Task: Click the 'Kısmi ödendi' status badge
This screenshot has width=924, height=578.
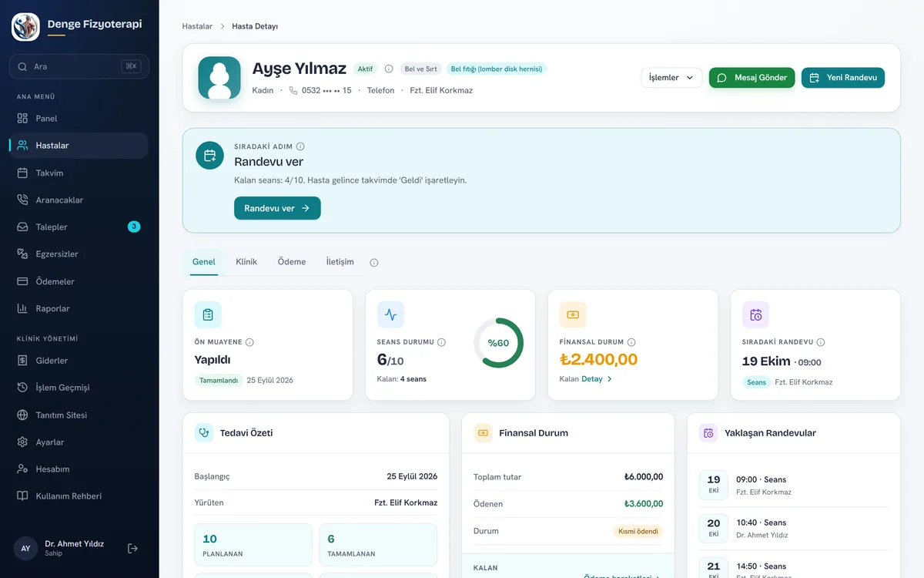Action: point(638,531)
